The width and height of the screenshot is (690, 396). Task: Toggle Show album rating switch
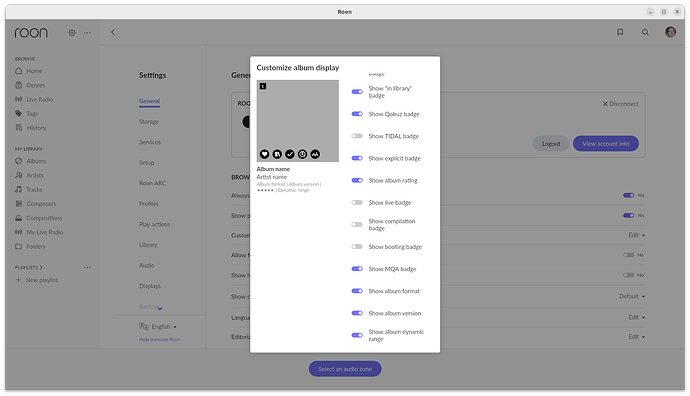pyautogui.click(x=357, y=180)
